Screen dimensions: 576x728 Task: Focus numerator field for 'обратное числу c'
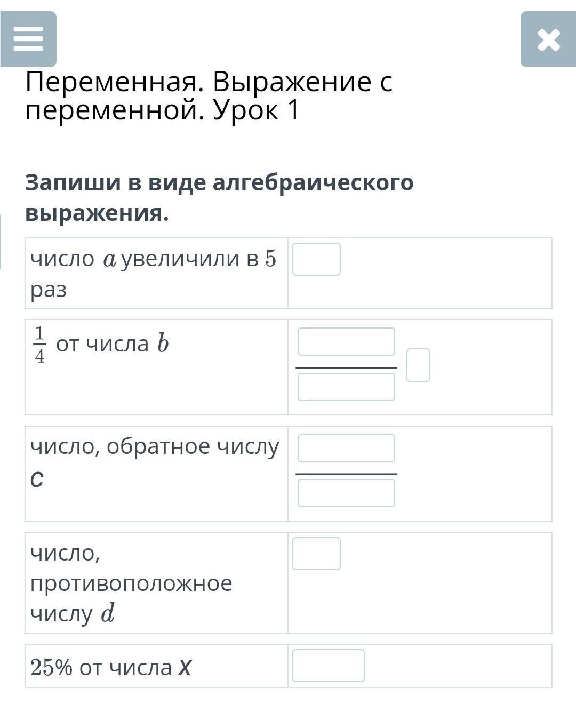click(346, 448)
